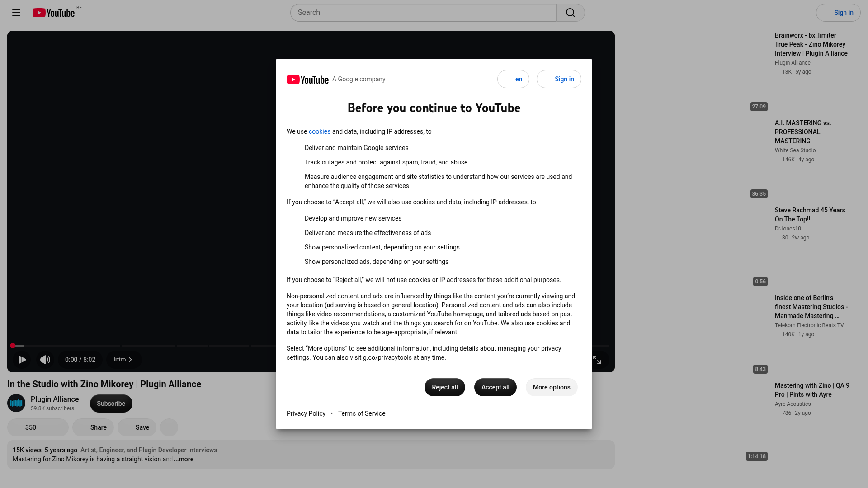Open 'A.I. MASTERING vs. PROFESSIONAL MASTERING' video

(x=803, y=132)
